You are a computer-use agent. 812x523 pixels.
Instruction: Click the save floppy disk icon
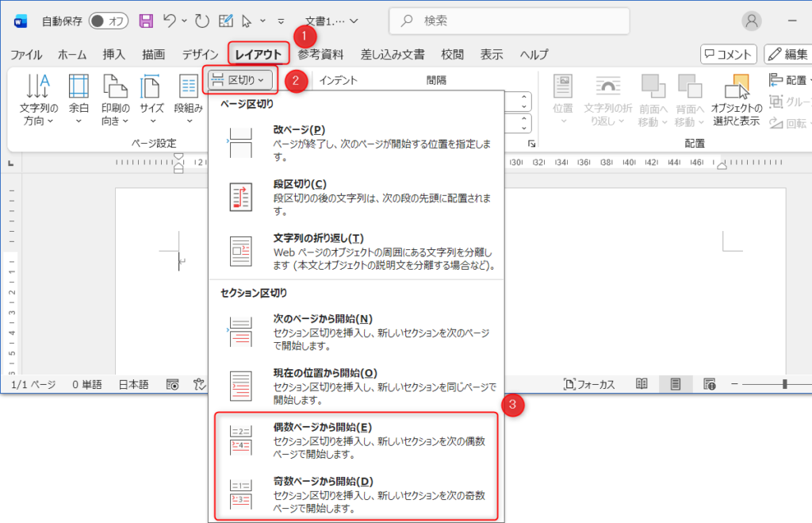[146, 21]
